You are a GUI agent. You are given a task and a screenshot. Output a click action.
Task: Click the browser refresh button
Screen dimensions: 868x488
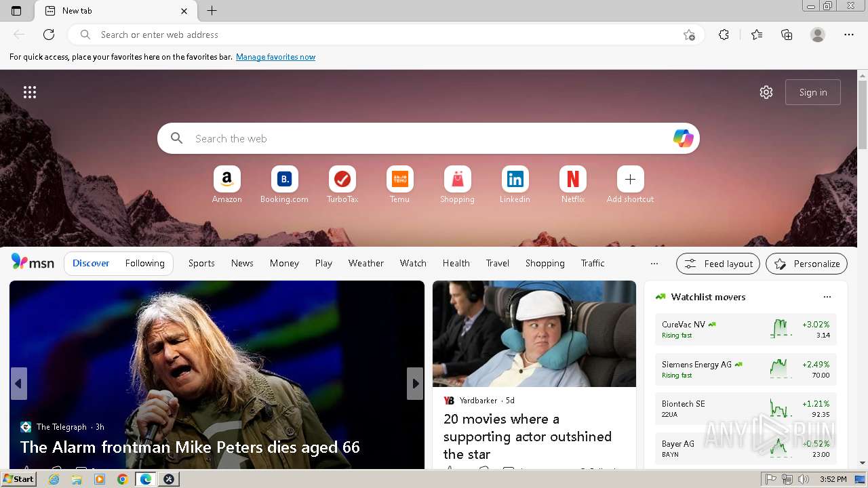[x=49, y=35]
